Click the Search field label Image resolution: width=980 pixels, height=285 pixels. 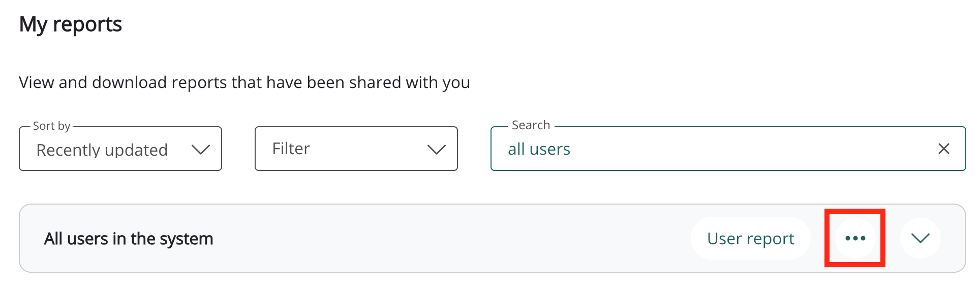click(x=531, y=125)
